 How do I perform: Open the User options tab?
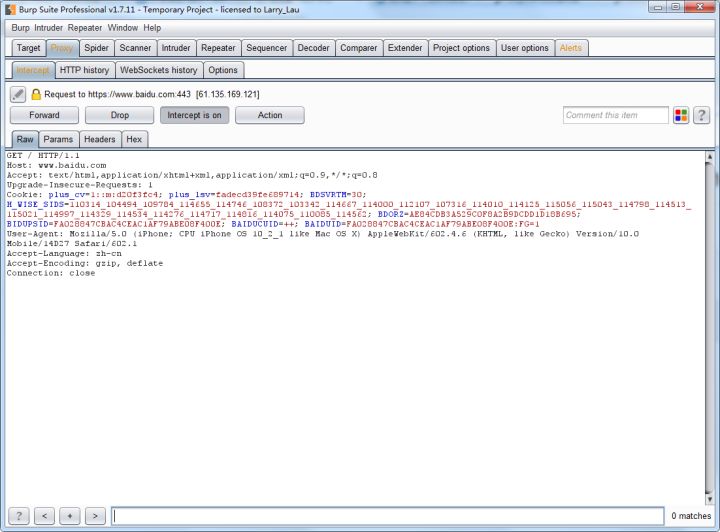pos(525,48)
